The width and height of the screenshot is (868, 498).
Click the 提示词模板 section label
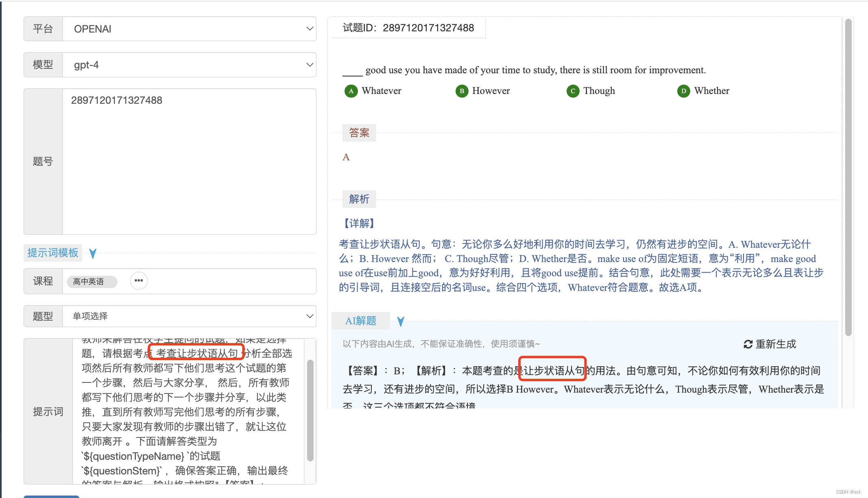[x=53, y=253]
